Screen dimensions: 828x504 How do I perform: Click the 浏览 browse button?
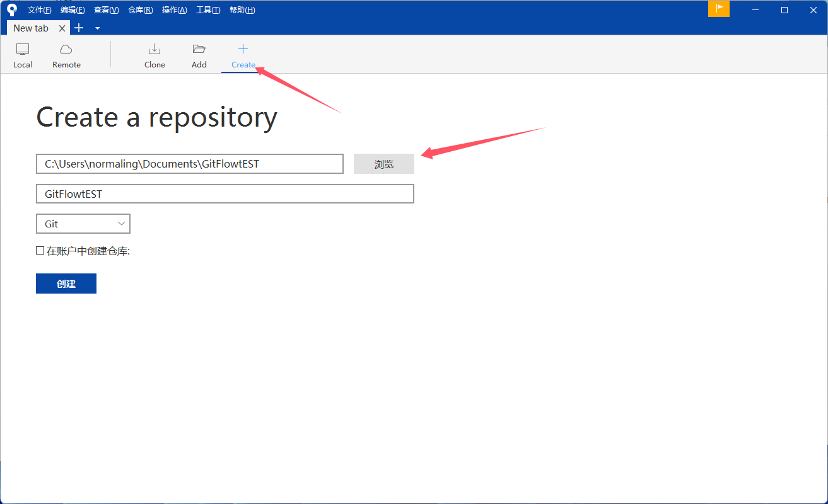[383, 164]
